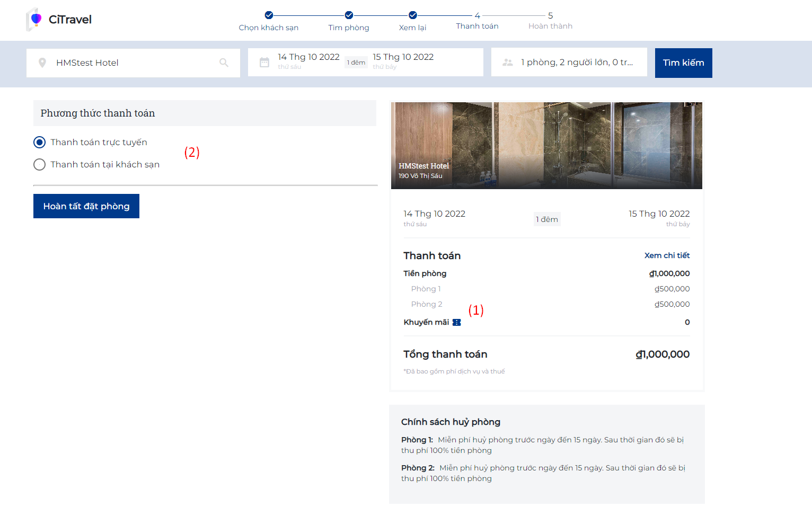Go to the Thanh toán step
This screenshot has height=516, width=812.
point(477,26)
